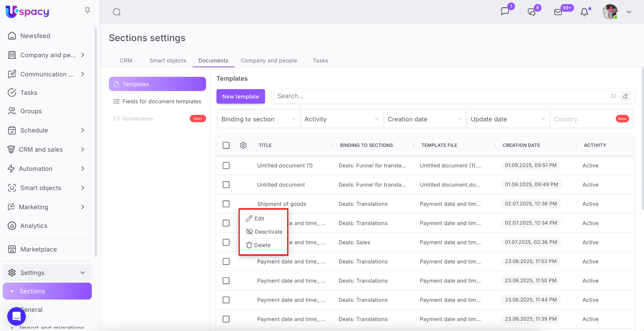Click the search magnifier icon in top bar
The image size is (644, 331).
117,12
